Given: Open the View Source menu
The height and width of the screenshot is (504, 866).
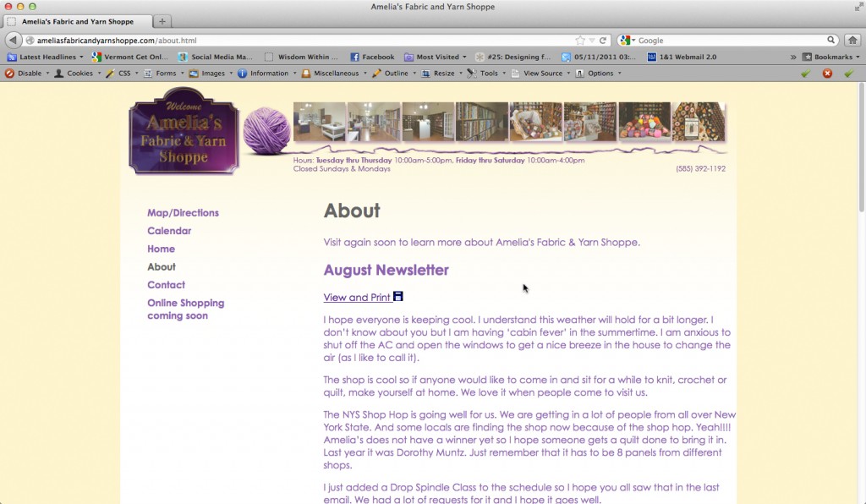Looking at the screenshot, I should (542, 74).
